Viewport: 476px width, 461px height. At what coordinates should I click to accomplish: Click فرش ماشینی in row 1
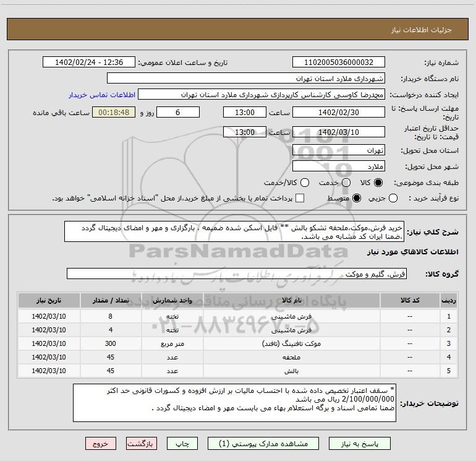[291, 316]
